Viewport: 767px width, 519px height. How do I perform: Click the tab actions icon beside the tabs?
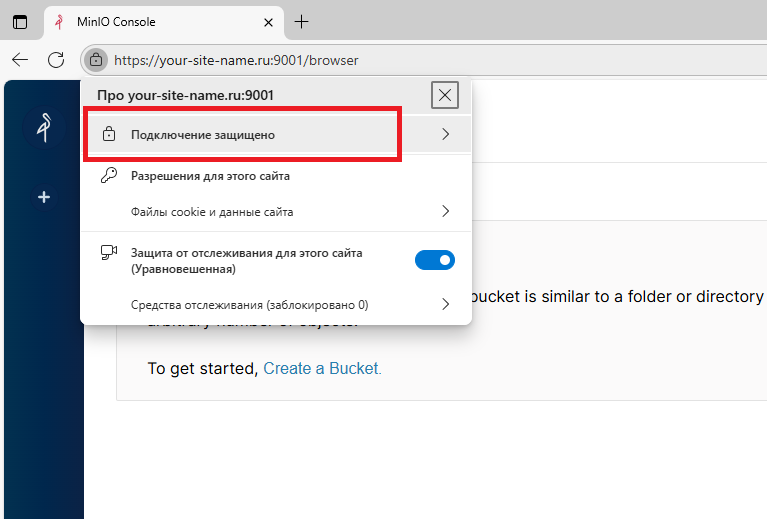[20, 22]
